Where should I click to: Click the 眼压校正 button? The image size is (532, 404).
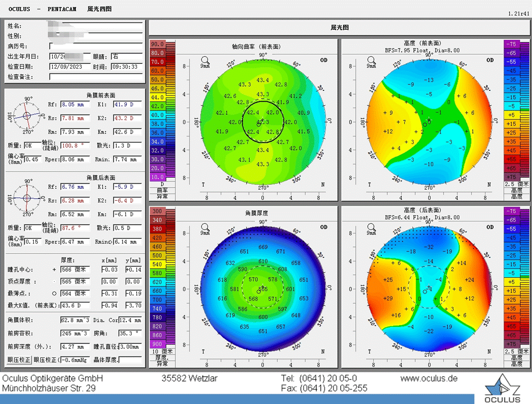19,359
